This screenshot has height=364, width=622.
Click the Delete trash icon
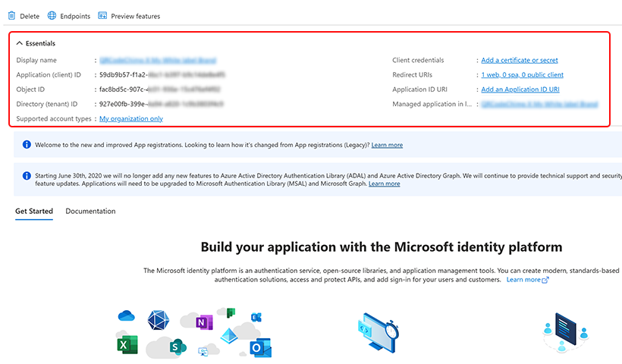click(x=12, y=16)
